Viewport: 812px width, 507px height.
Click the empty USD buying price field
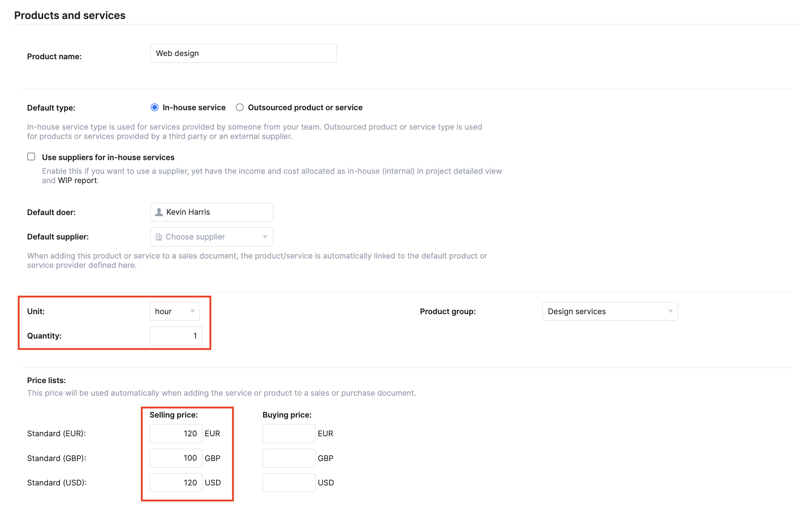[289, 483]
